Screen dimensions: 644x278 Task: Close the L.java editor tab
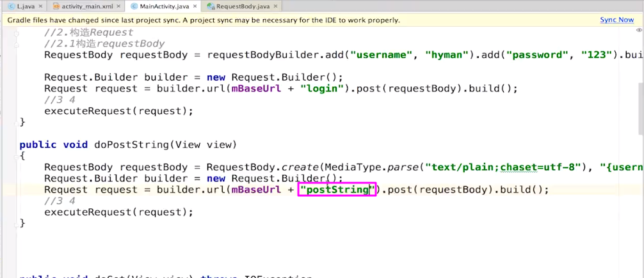[42, 6]
